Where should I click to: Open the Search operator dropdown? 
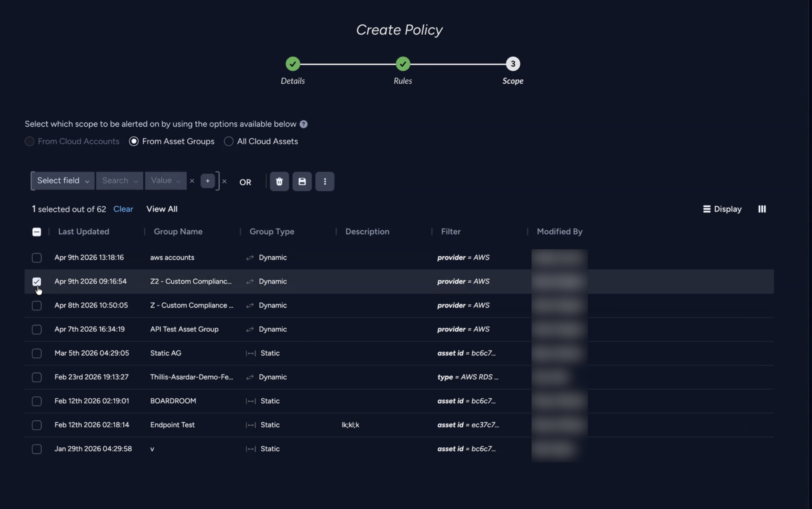pyautogui.click(x=119, y=181)
